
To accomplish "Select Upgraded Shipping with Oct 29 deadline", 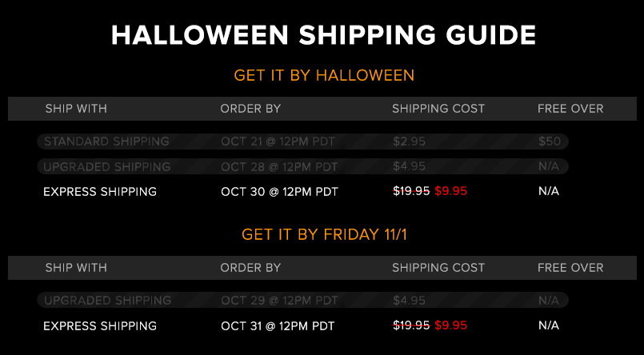I will [108, 301].
